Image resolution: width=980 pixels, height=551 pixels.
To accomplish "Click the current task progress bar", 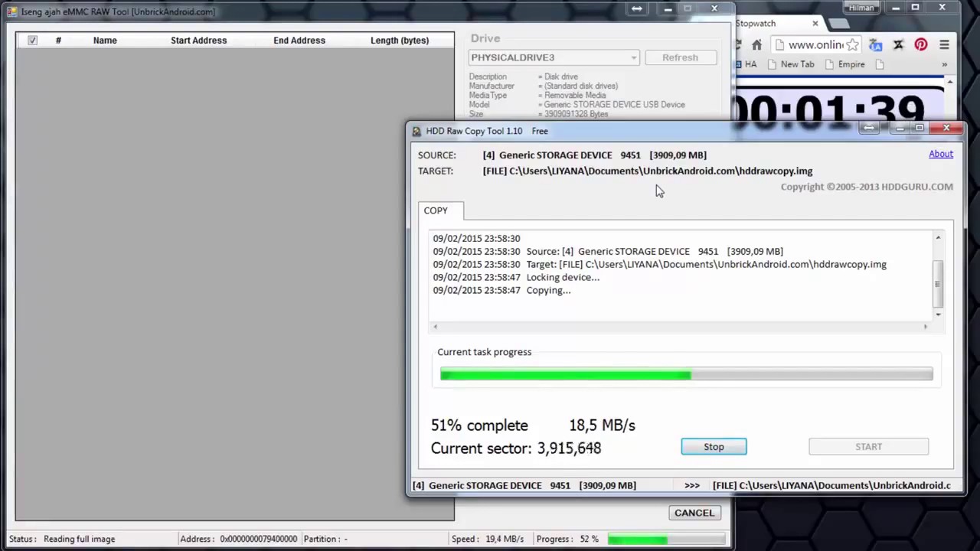I will 687,374.
